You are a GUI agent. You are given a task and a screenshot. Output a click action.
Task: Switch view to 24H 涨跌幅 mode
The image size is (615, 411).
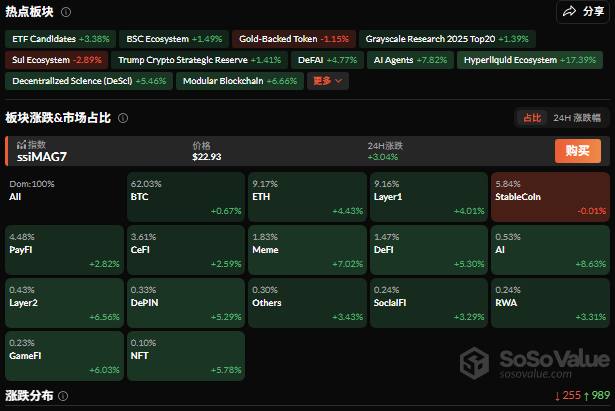point(577,118)
